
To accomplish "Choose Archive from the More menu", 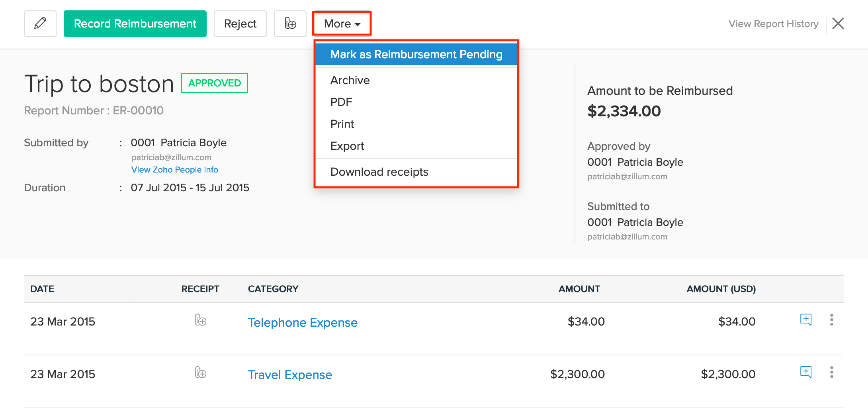I will coord(350,80).
